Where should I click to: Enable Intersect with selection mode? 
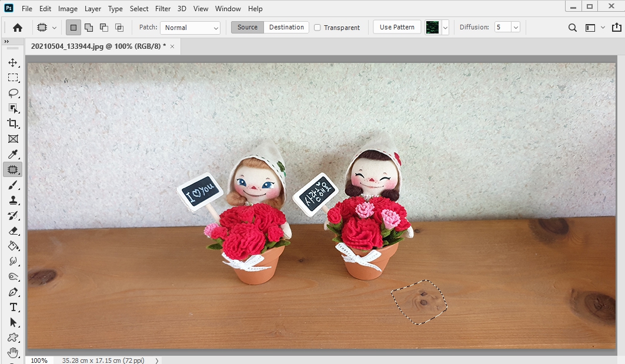click(119, 28)
